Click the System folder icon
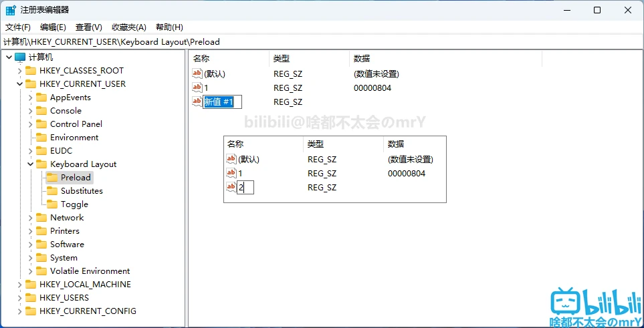Viewport: 644px width, 328px height. [x=41, y=258]
